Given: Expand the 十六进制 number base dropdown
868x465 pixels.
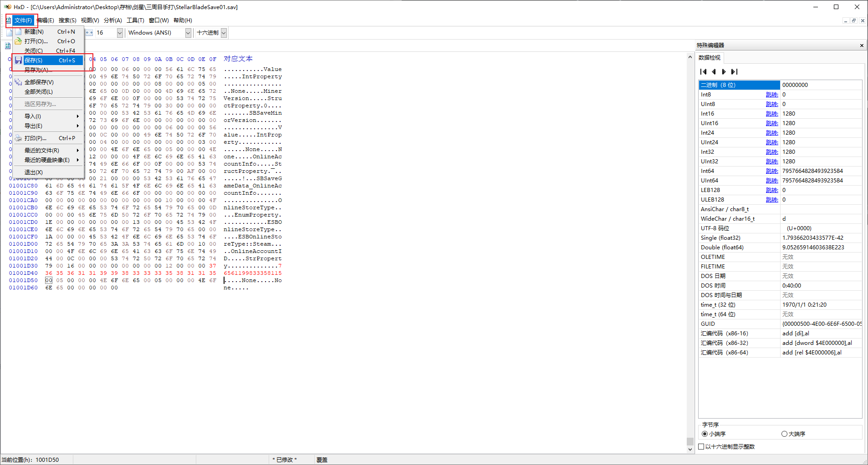Looking at the screenshot, I should click(x=224, y=33).
